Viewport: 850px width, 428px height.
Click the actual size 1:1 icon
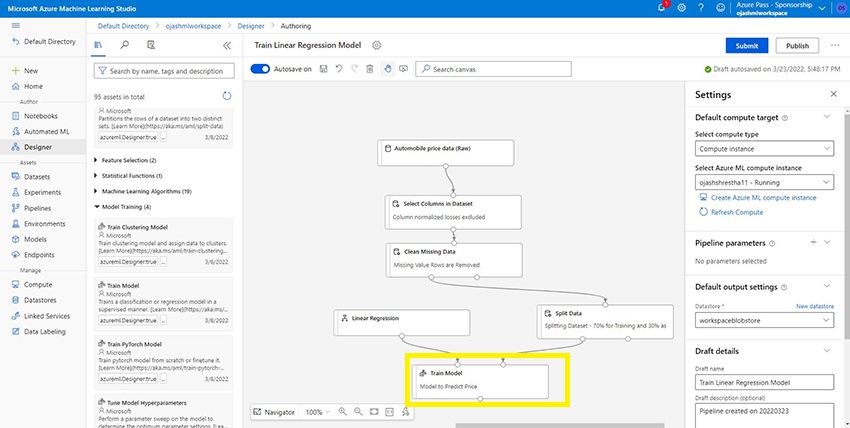(x=389, y=412)
